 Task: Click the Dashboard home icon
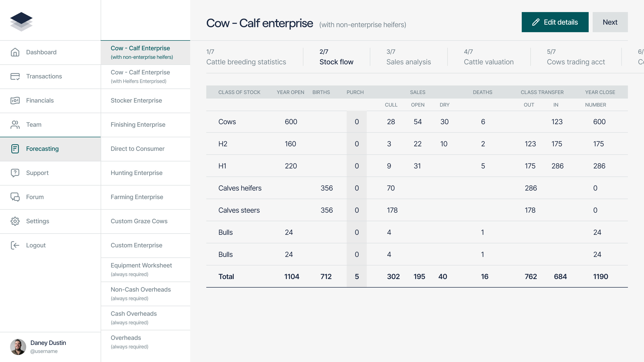pyautogui.click(x=15, y=52)
